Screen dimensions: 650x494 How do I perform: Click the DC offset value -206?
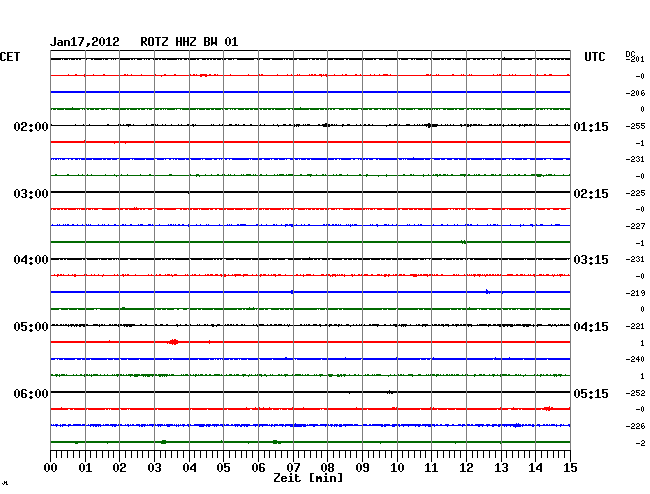[635, 93]
